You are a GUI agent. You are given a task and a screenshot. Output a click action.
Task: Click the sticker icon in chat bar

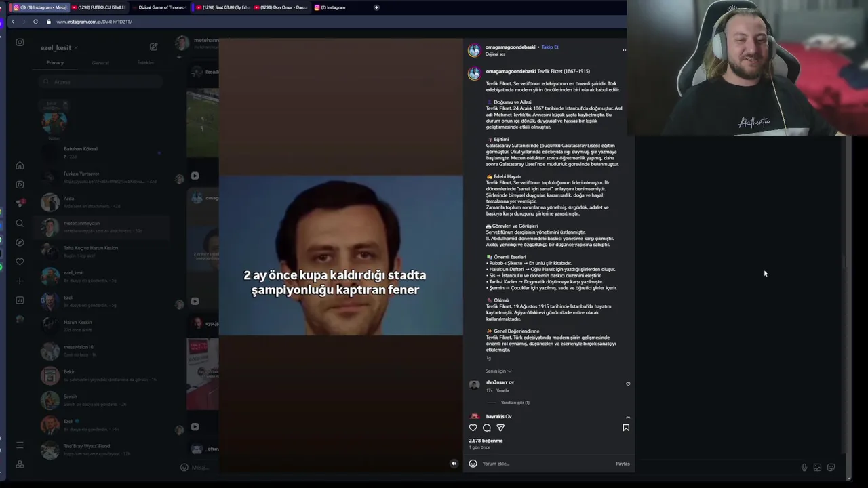pyautogui.click(x=831, y=467)
